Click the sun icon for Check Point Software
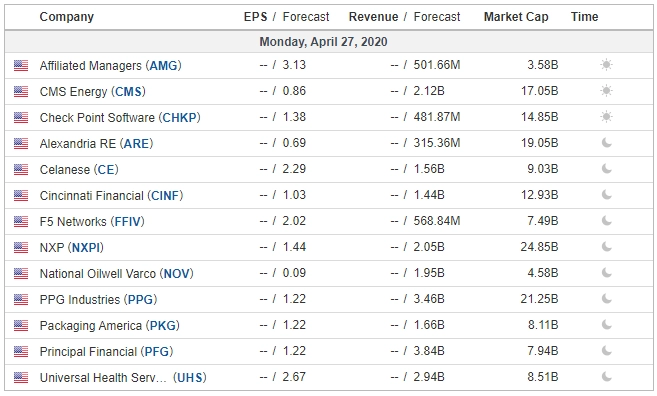This screenshot has width=657, height=396. click(606, 117)
